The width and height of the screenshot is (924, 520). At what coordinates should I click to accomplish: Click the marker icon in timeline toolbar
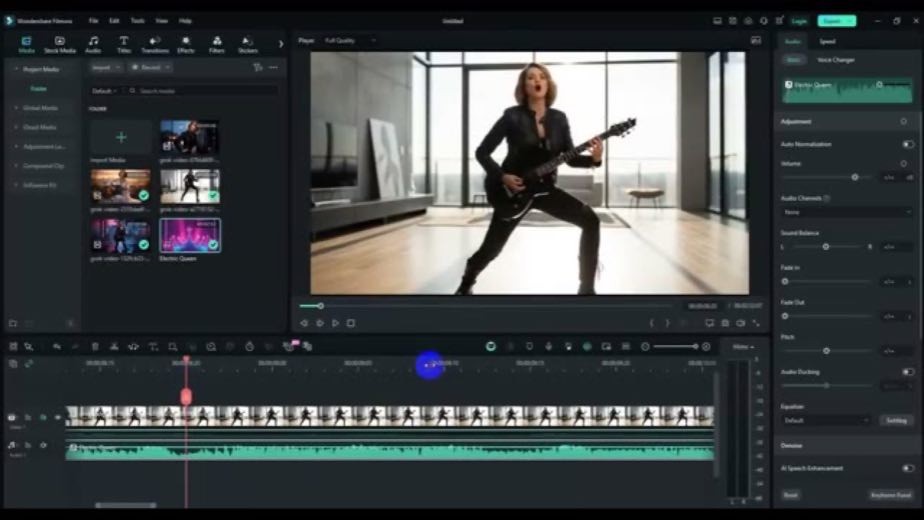click(x=529, y=347)
